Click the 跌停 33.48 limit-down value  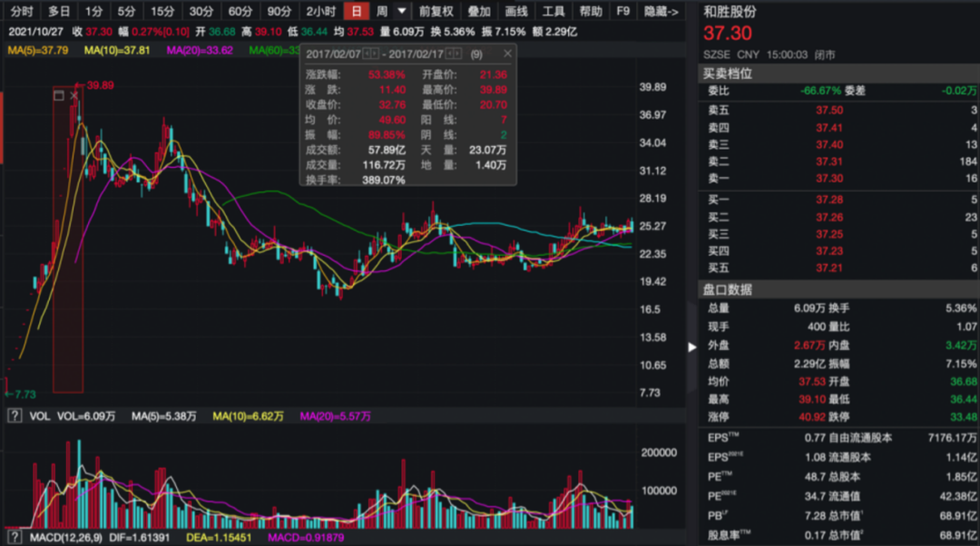[x=963, y=416]
